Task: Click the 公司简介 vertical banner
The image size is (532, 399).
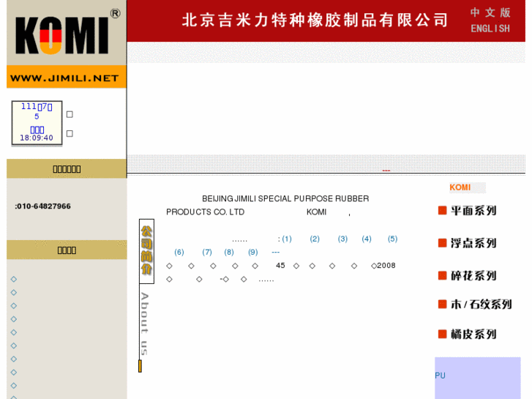Action: click(x=146, y=251)
